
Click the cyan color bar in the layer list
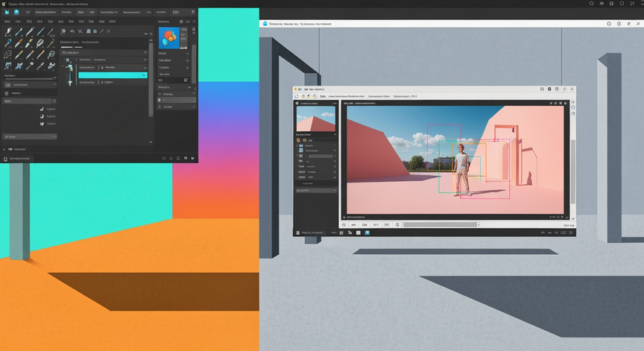pyautogui.click(x=113, y=75)
